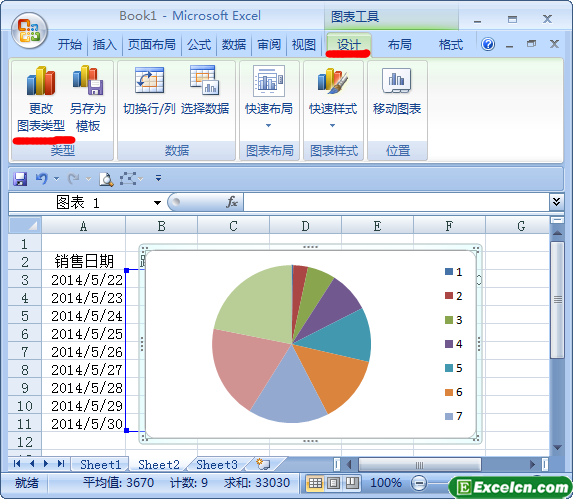
Task: Switch to Sheet1 tab
Action: 100,464
